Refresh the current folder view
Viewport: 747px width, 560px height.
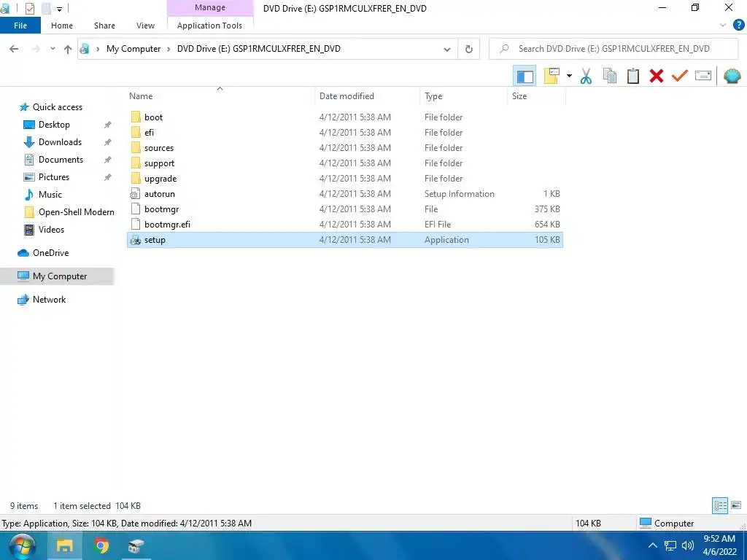pos(469,50)
